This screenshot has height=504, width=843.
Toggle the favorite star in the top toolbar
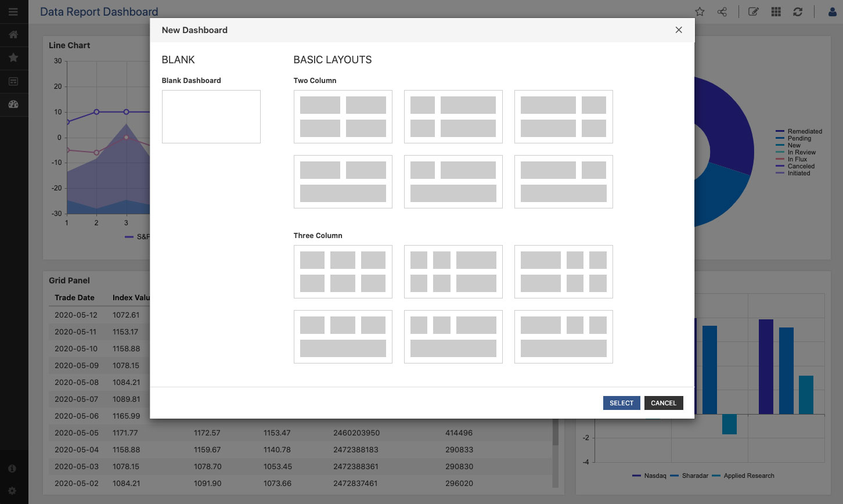(x=700, y=12)
